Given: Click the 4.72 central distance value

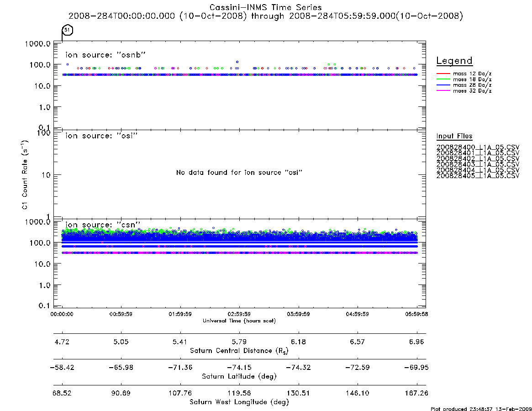Looking at the screenshot, I should click(62, 342).
